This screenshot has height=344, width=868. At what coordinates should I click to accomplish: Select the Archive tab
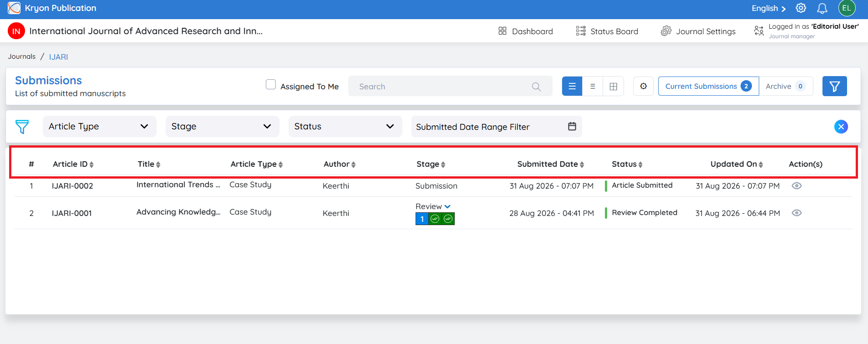click(786, 86)
